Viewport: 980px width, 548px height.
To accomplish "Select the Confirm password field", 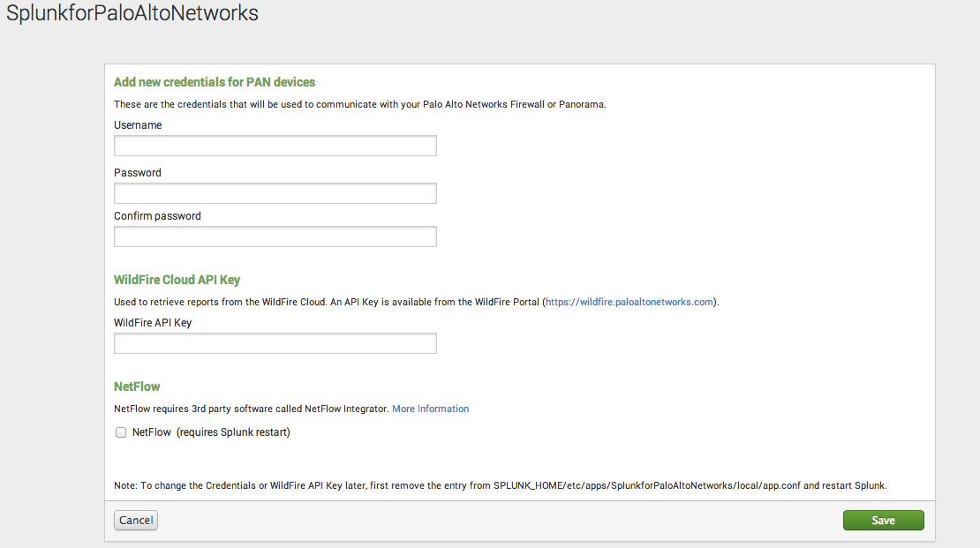I will click(x=274, y=236).
